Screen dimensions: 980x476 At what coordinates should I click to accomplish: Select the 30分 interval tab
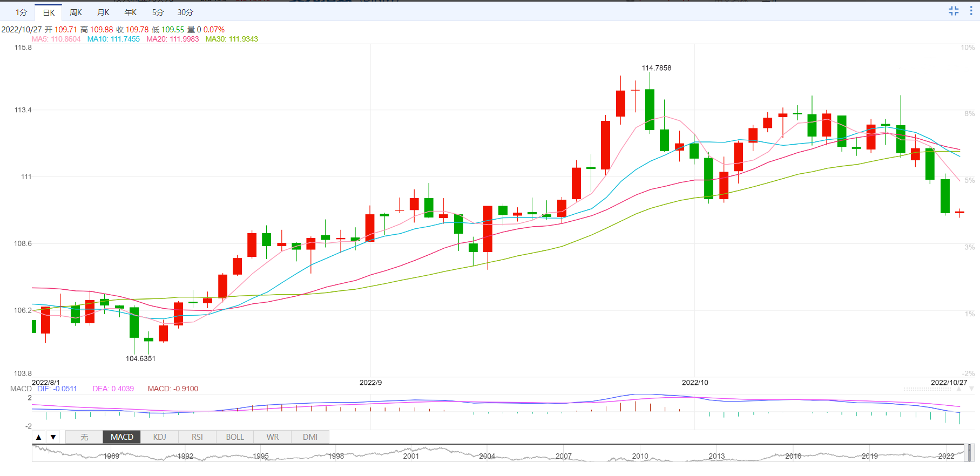coord(185,12)
